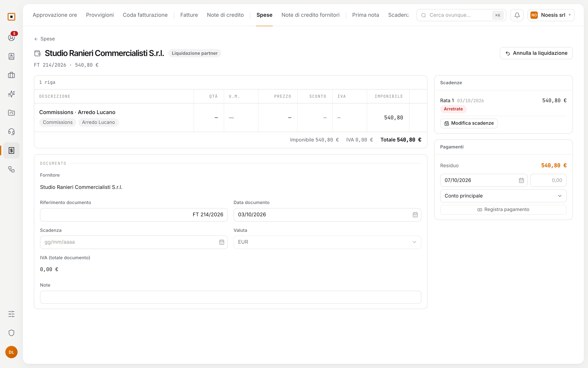This screenshot has width=588, height=368.
Task: Open the Noesis srl company switcher
Action: pyautogui.click(x=551, y=15)
